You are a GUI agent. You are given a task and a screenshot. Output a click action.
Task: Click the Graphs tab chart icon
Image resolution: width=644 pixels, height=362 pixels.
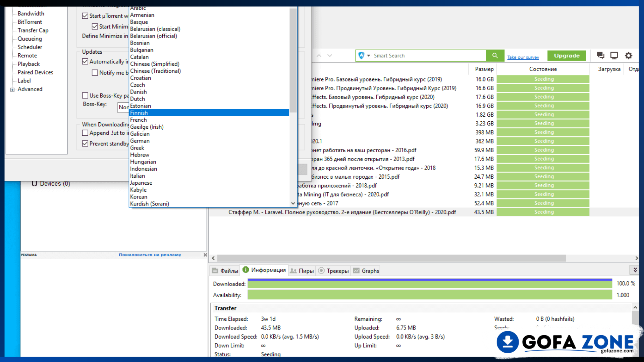356,270
